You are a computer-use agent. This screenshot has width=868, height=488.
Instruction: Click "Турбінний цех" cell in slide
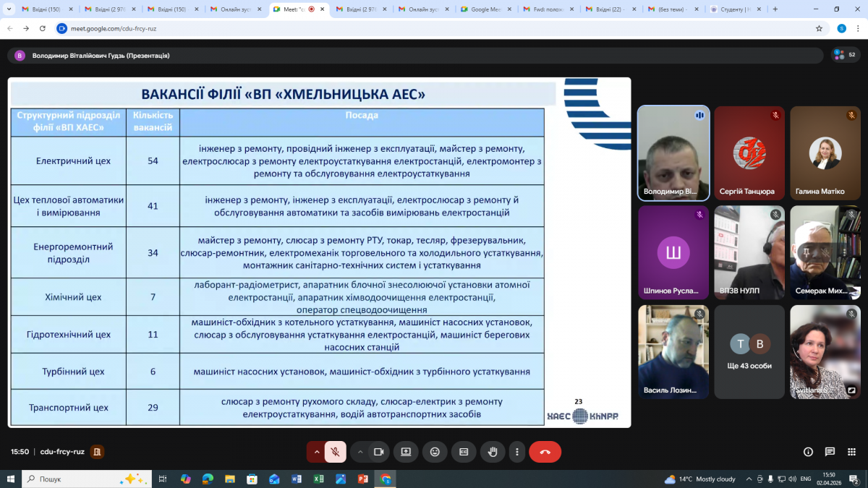pos(69,372)
